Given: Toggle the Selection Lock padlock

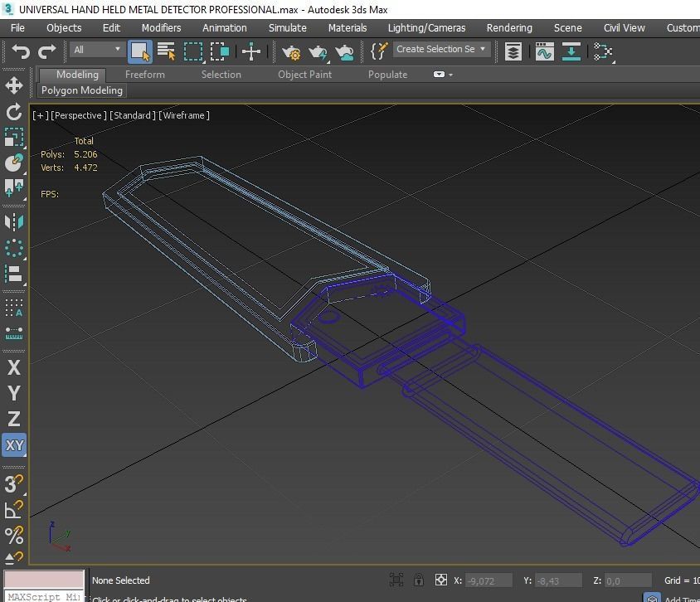Looking at the screenshot, I should [418, 580].
